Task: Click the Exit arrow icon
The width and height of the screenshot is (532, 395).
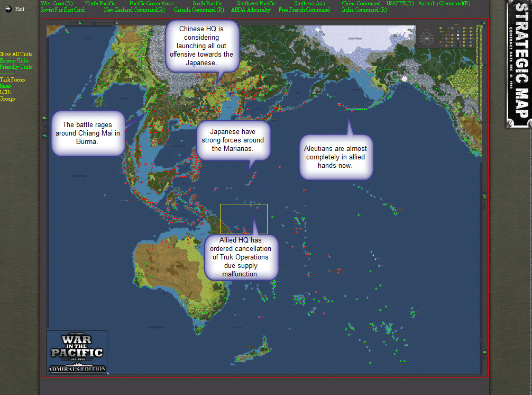Action: [8, 9]
